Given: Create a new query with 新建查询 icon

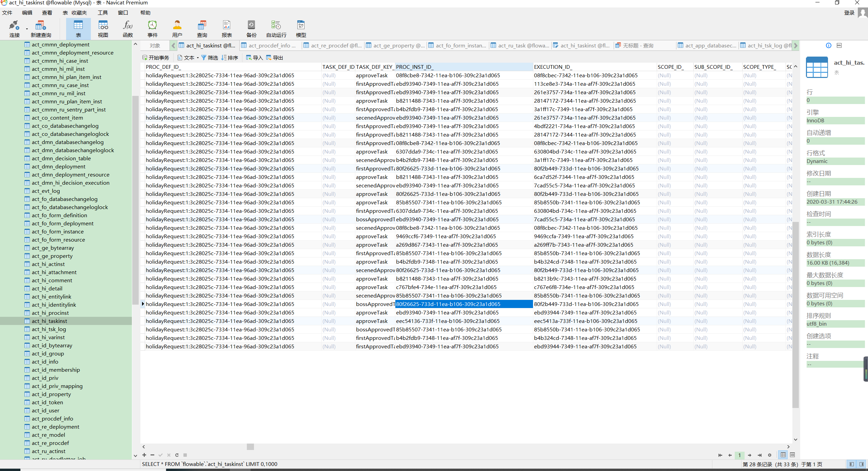Looking at the screenshot, I should tap(40, 28).
